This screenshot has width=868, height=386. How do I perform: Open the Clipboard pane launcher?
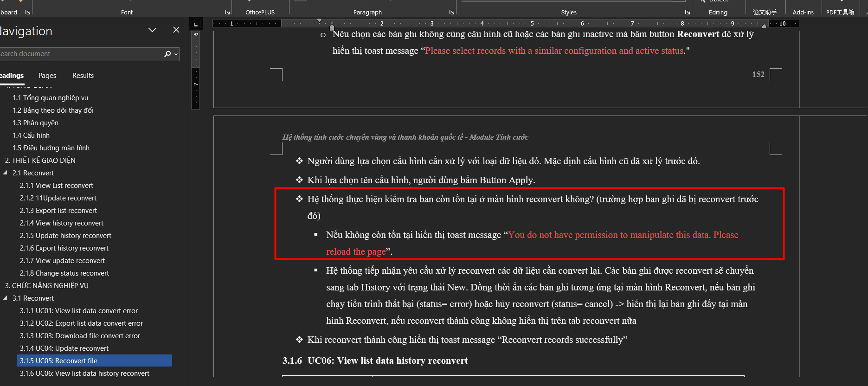pyautogui.click(x=28, y=12)
